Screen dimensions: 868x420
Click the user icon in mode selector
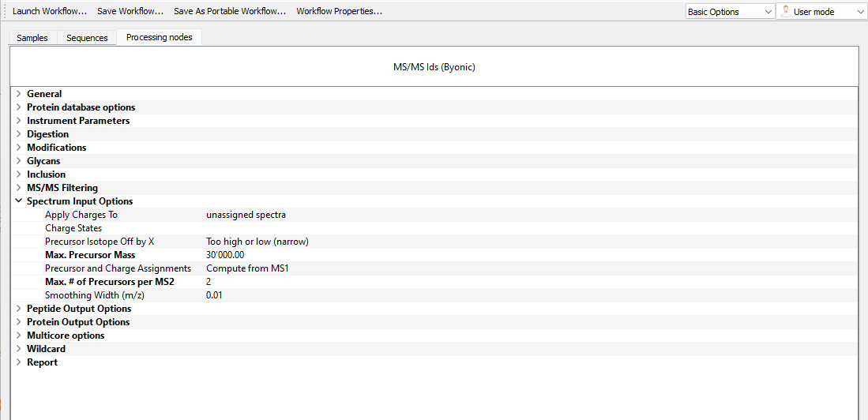[786, 11]
